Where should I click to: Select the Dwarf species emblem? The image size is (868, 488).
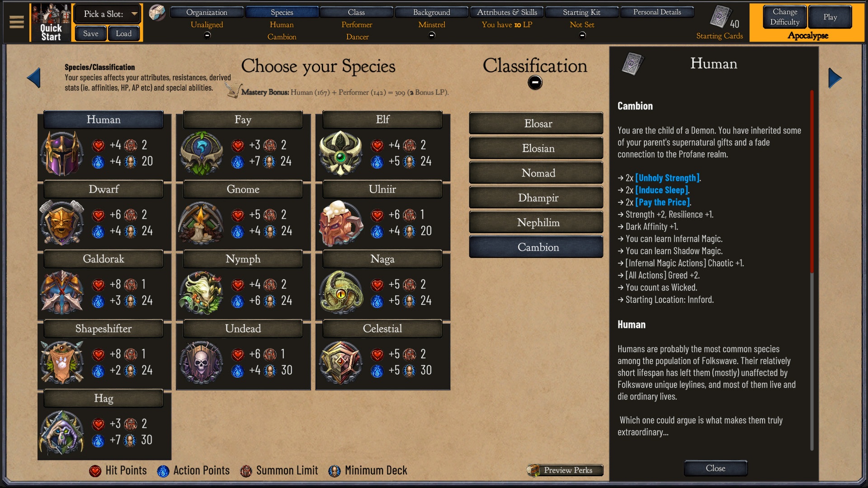pos(62,223)
